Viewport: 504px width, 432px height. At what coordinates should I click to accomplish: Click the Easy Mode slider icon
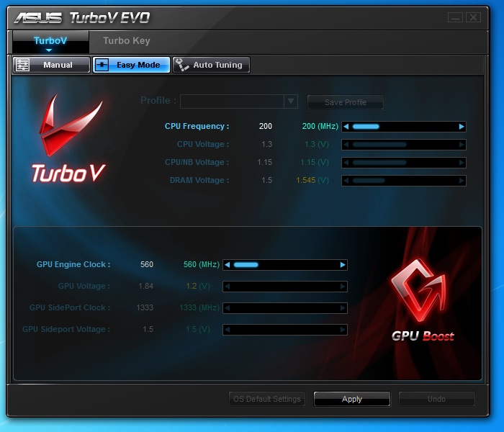(102, 65)
